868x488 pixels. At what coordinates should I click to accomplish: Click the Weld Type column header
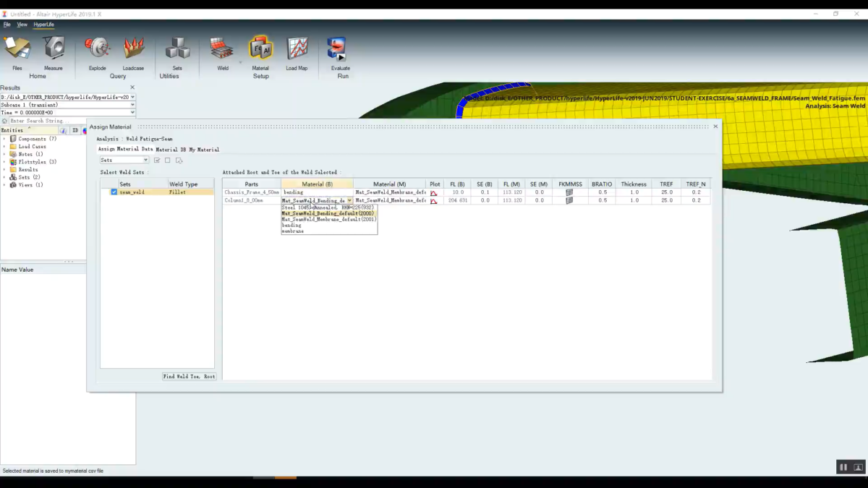pyautogui.click(x=191, y=184)
